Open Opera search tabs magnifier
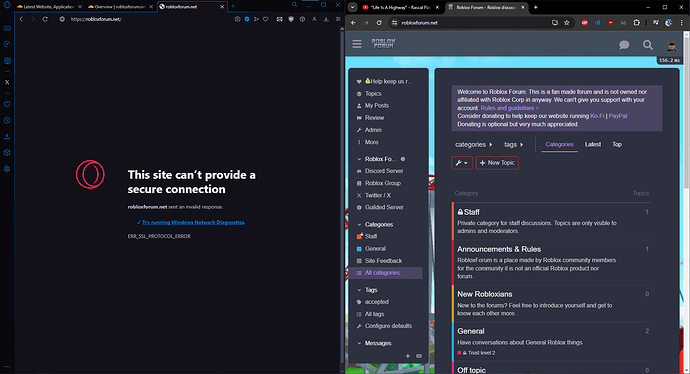Screen dimensions: 690x374 click(294, 5)
